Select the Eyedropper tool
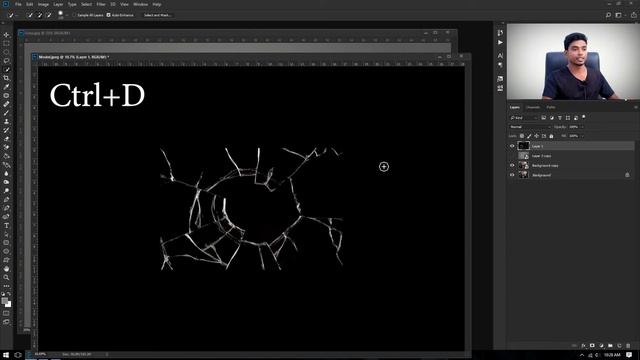 (x=6, y=87)
